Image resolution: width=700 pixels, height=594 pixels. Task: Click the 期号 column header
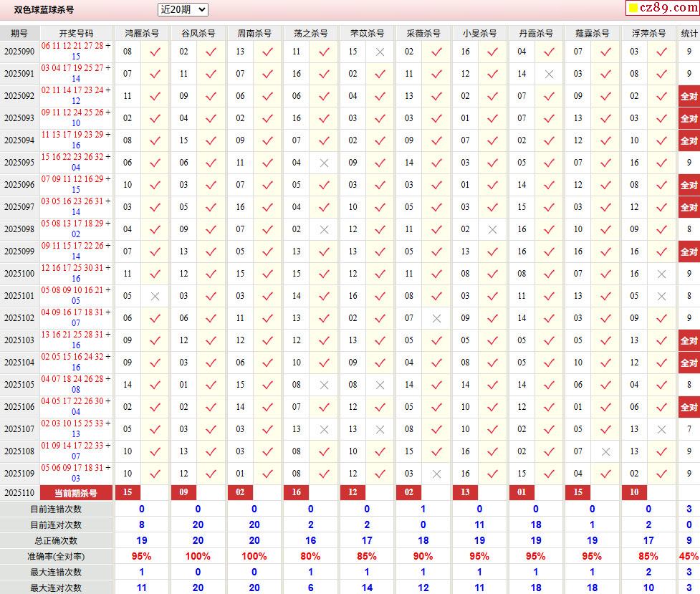19,34
